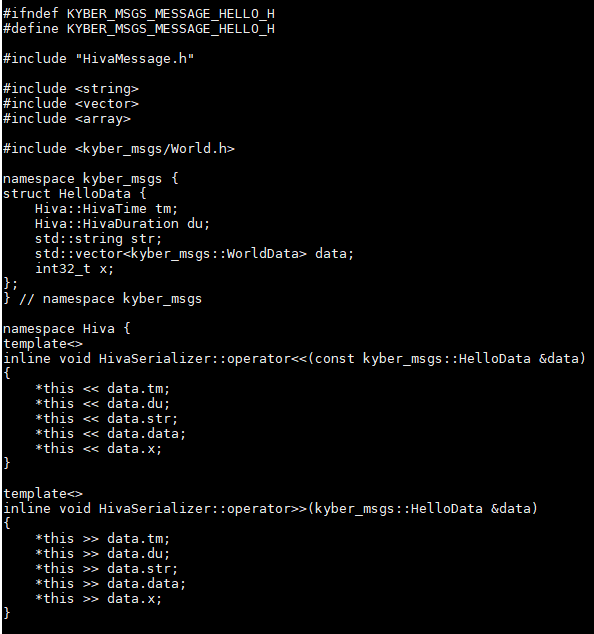
Task: Click the operator>> function signature line
Action: [x=270, y=509]
